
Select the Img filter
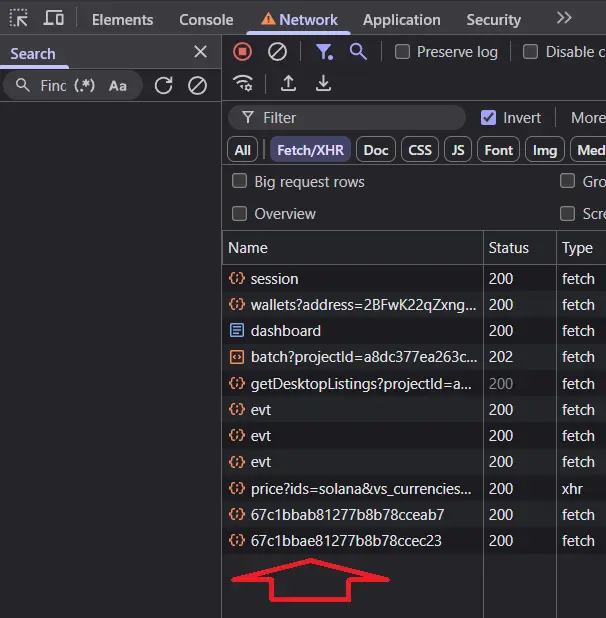tap(545, 150)
